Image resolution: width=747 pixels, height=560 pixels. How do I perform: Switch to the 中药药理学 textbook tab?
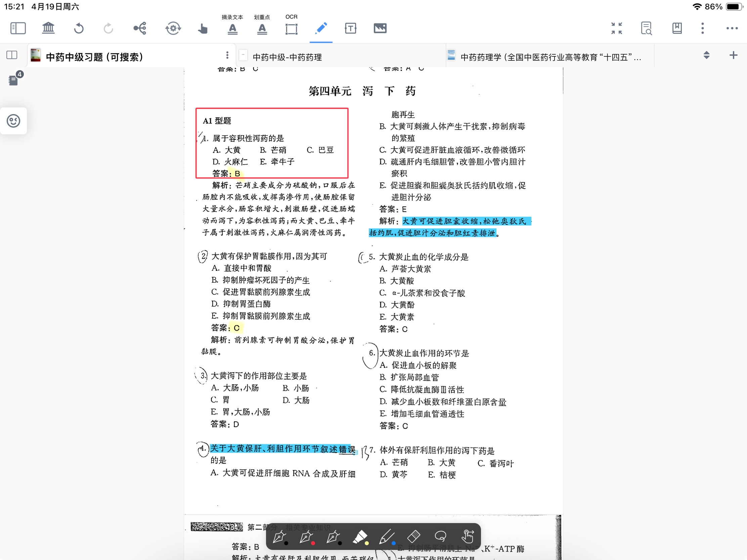pos(551,57)
